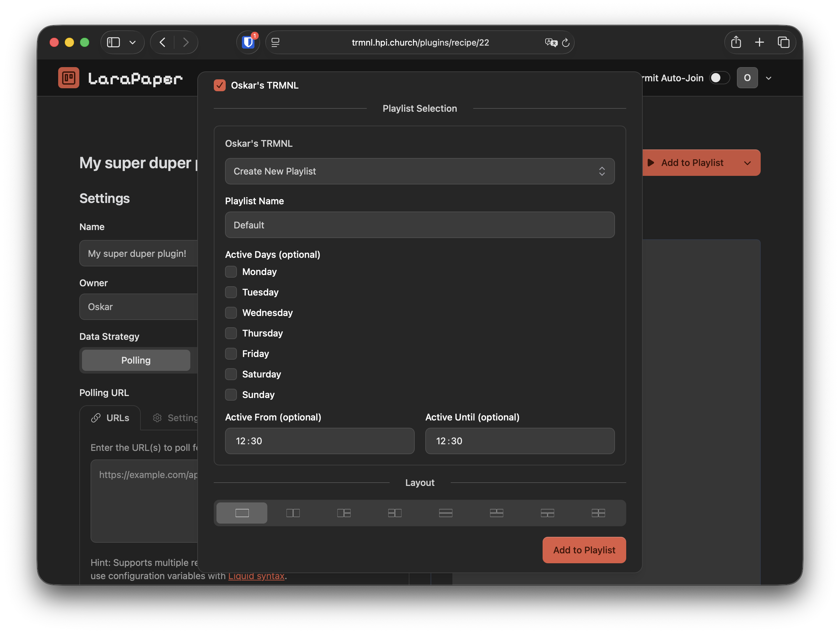Select the two vertical halves layout
The width and height of the screenshot is (840, 634).
293,513
